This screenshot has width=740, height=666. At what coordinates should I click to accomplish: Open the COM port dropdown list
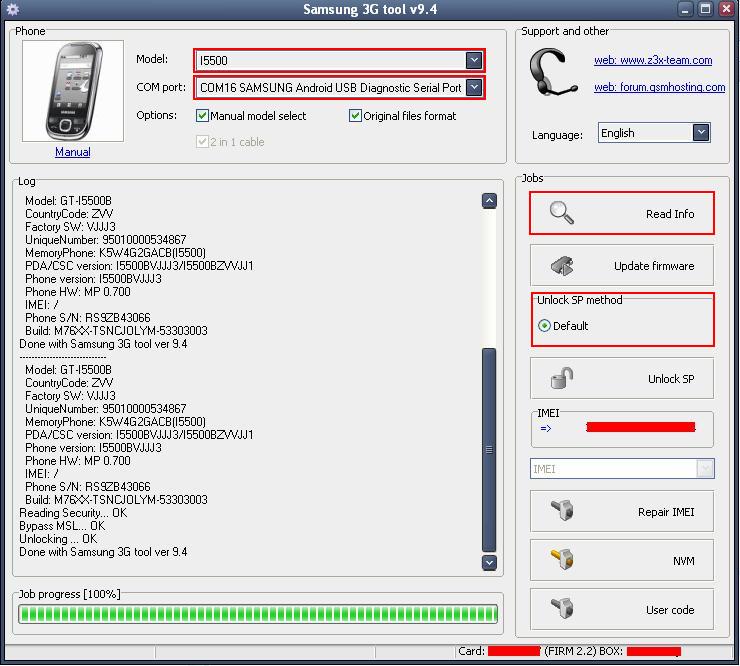click(473, 87)
